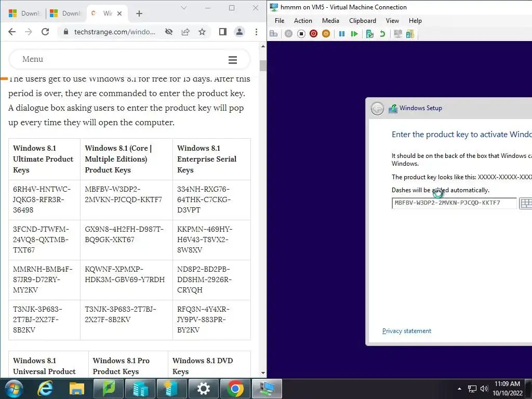Open the network icon in the tray
Viewport: 532px width, 399px height.
point(472,389)
